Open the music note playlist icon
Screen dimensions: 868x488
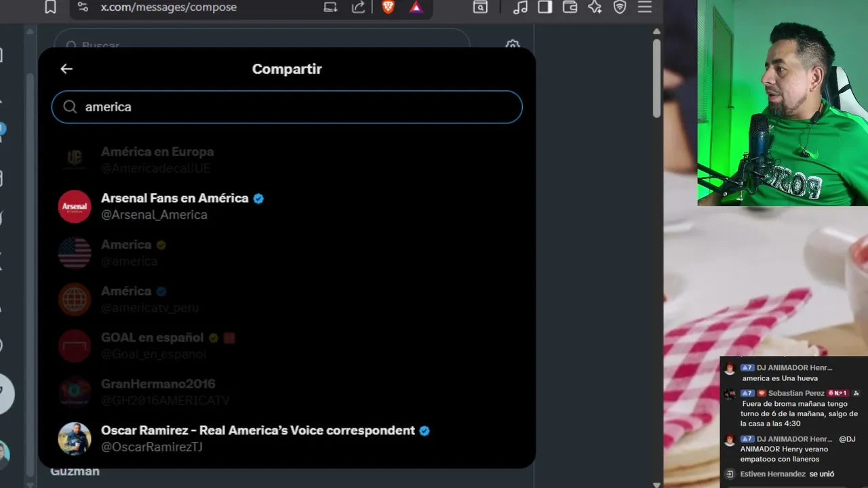coord(520,7)
